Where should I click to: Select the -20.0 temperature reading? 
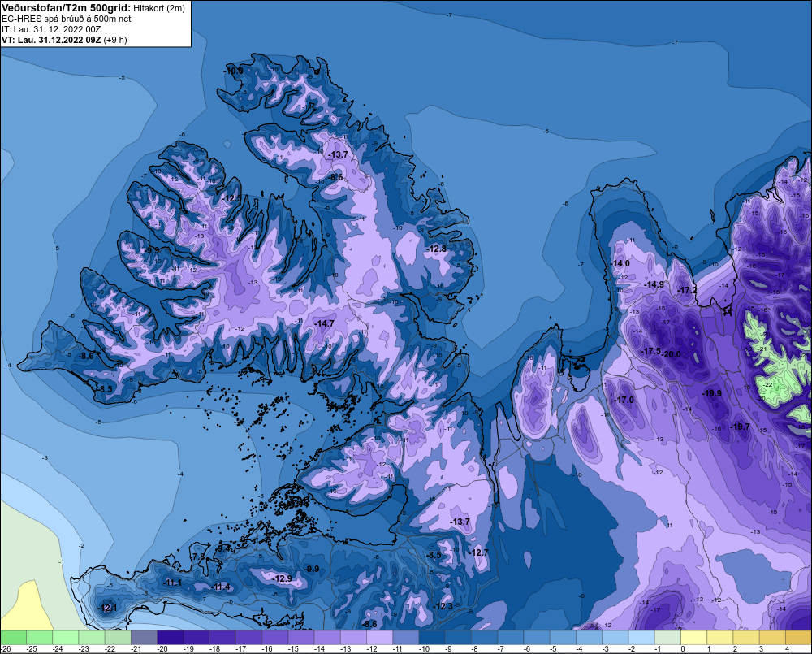[x=672, y=354]
